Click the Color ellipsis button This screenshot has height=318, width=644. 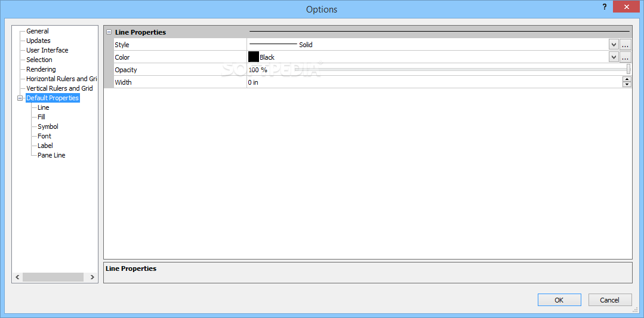pos(625,57)
